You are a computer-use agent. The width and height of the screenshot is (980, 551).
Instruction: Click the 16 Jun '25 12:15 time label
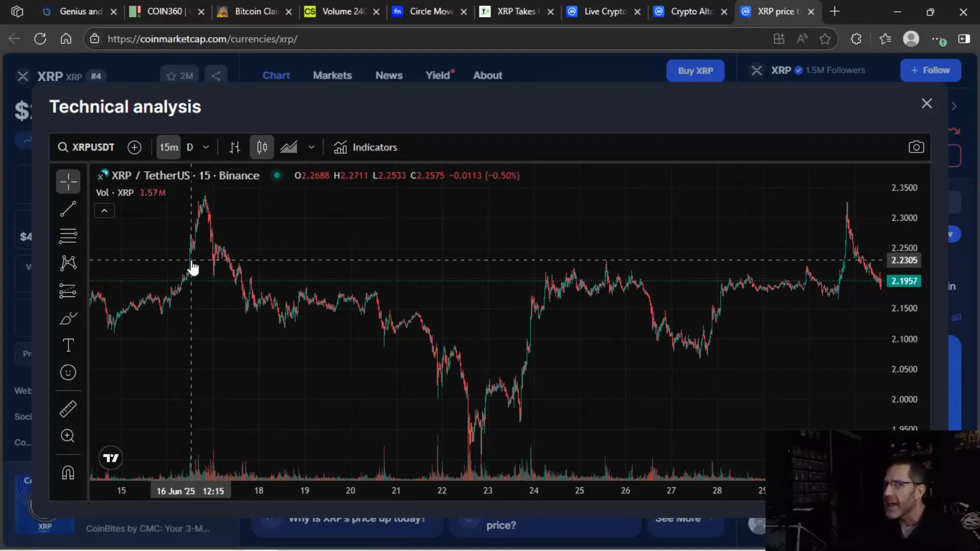(190, 491)
